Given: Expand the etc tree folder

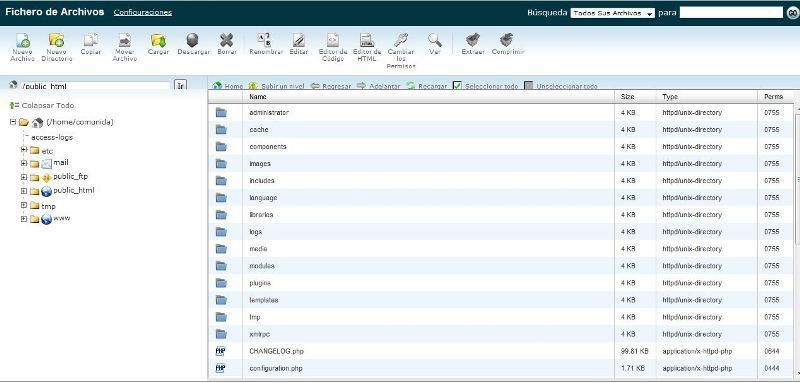Looking at the screenshot, I should 24,149.
